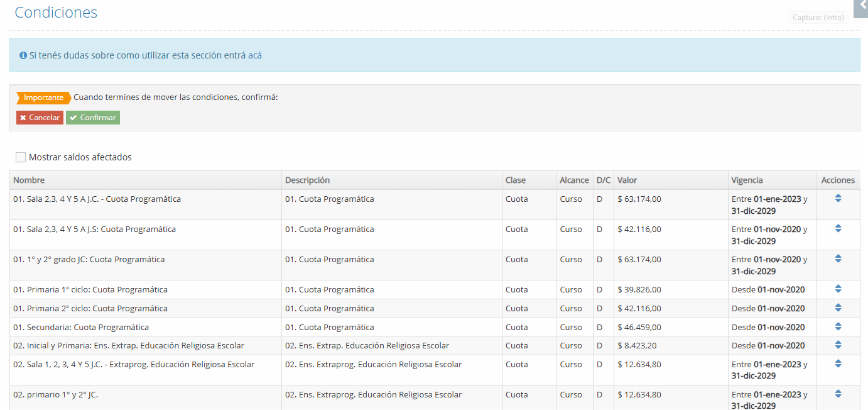
Task: Click the Nombre column header
Action: 29,180
